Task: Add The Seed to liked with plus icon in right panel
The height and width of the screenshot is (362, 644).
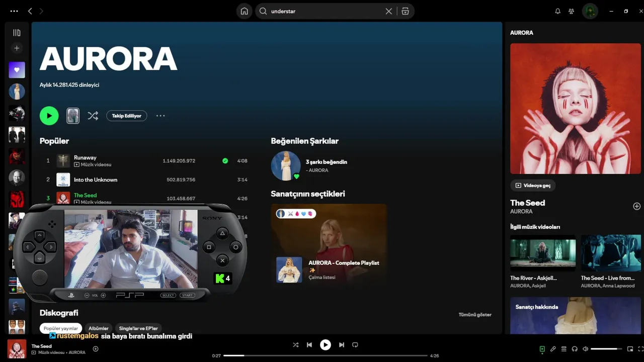Action: [636, 206]
